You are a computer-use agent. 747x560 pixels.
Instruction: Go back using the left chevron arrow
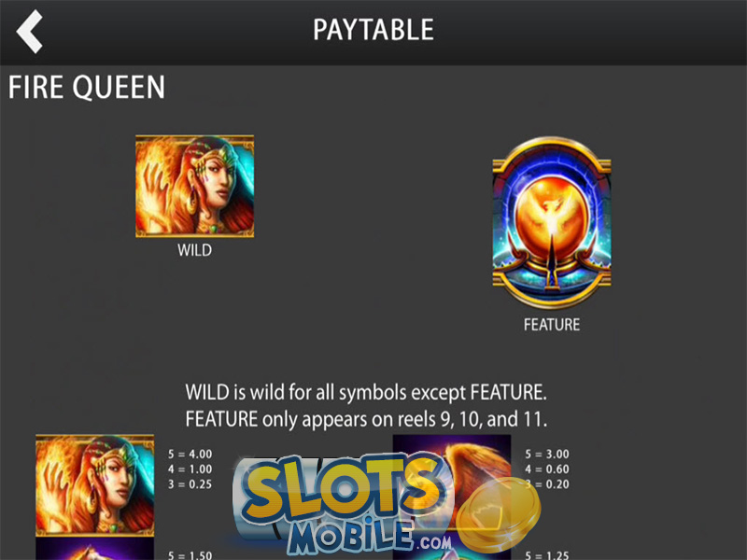[x=30, y=32]
